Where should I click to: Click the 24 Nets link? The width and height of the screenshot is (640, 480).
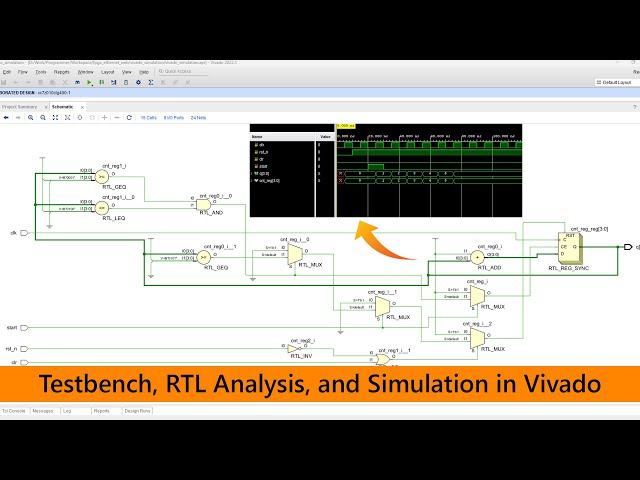tap(198, 118)
